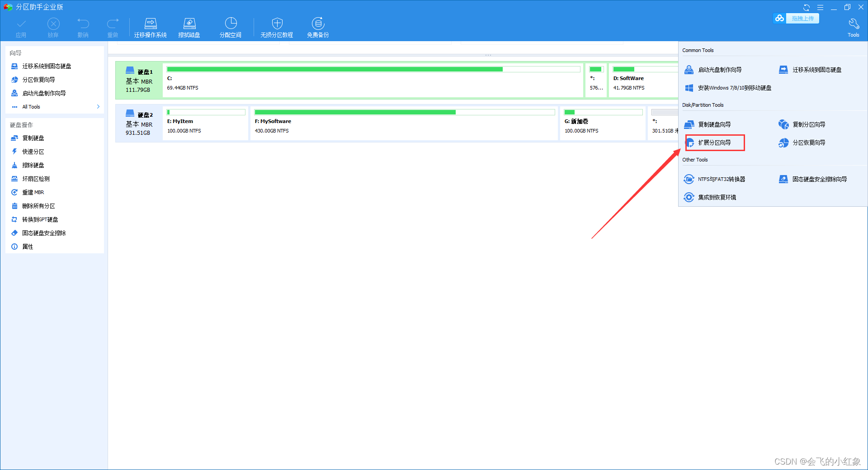Viewport: 868px width, 470px height.
Task: Select 迁移系统到固态硬盘 in the wizard sidebar
Action: pyautogui.click(x=47, y=66)
